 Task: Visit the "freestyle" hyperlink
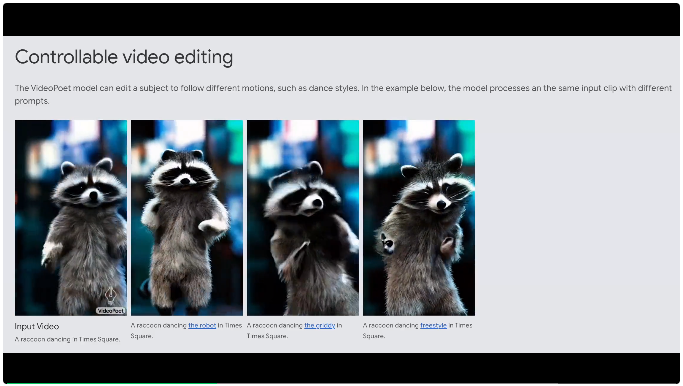point(433,325)
